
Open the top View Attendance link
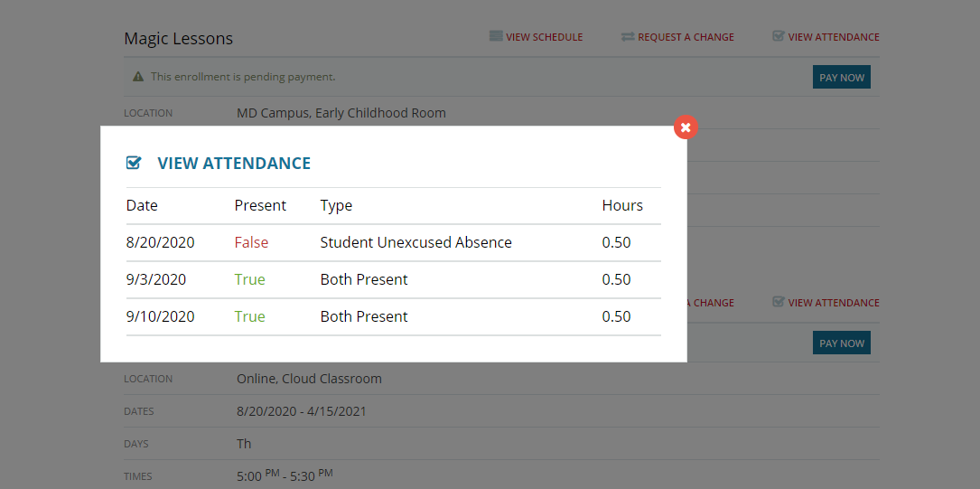(x=833, y=37)
